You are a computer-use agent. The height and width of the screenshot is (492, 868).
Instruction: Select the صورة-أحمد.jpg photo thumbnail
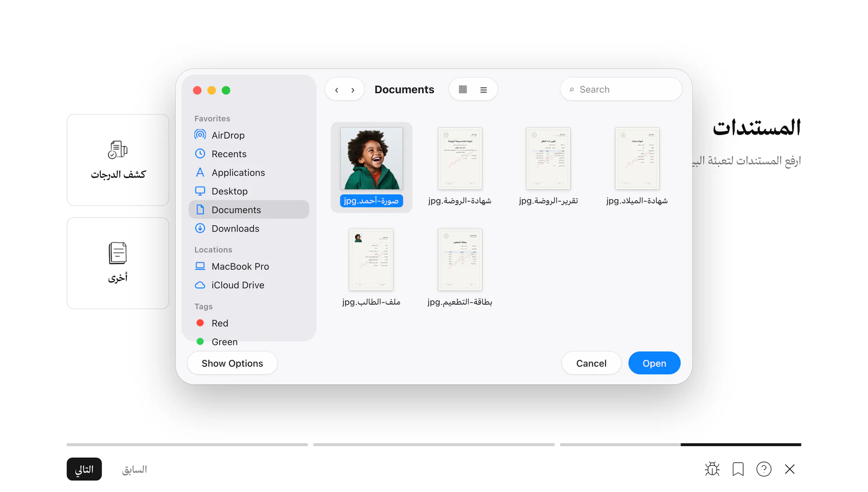pyautogui.click(x=372, y=158)
